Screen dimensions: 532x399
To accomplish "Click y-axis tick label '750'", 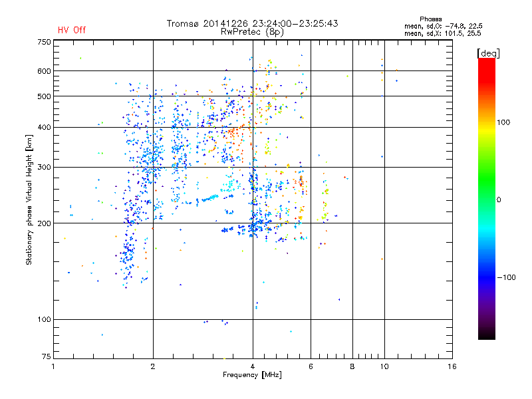I will (44, 42).
